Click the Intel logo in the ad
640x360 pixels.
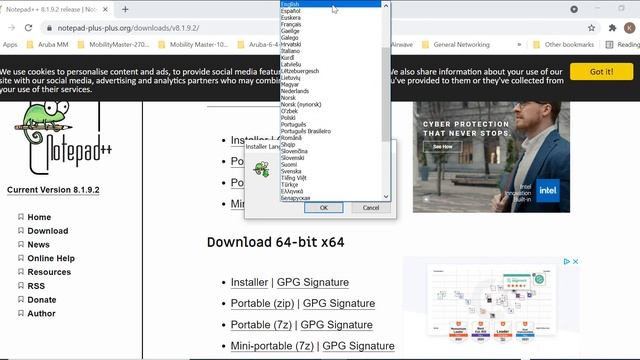pos(548,191)
